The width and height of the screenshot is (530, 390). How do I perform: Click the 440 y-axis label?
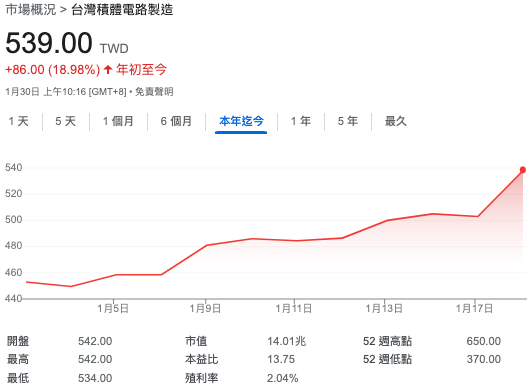(x=14, y=298)
